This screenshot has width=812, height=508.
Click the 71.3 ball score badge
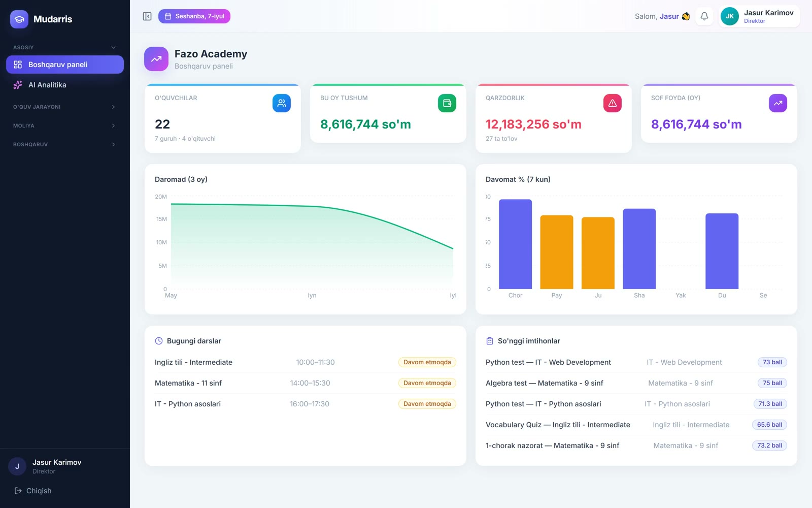tap(770, 404)
